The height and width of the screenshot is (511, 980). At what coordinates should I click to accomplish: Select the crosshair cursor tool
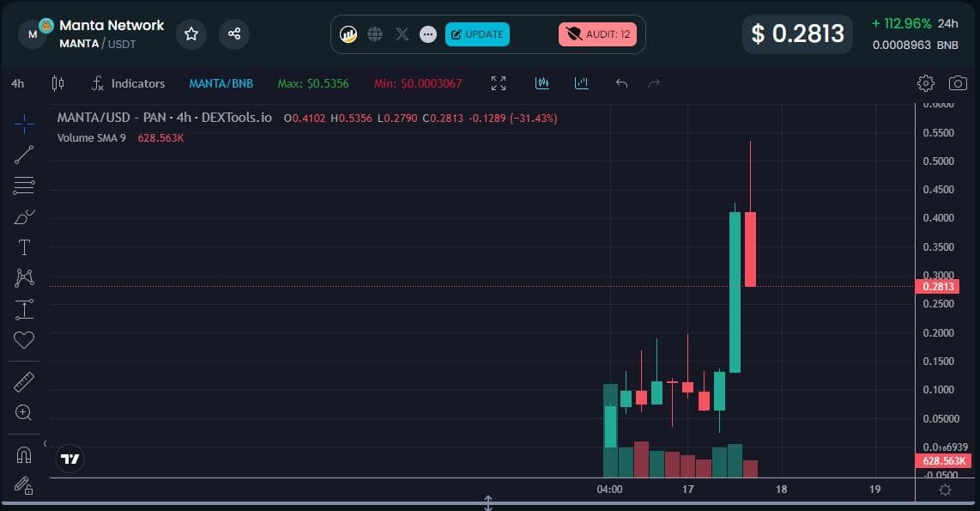[x=24, y=125]
